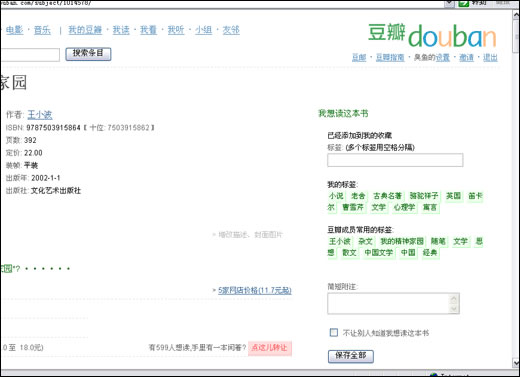Add common tag 中国
520x377 pixels.
click(x=408, y=253)
